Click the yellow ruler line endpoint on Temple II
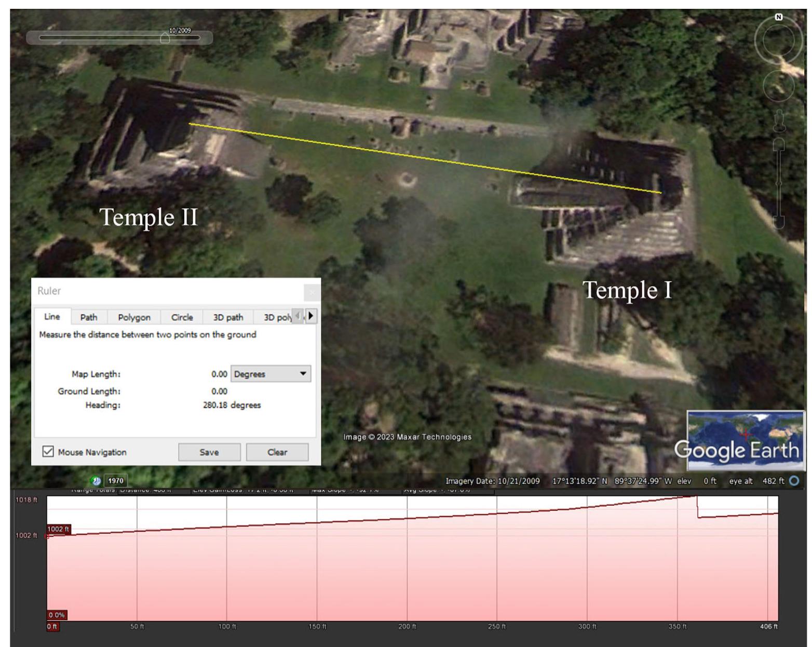Screen dimensions: 812x647 point(190,124)
